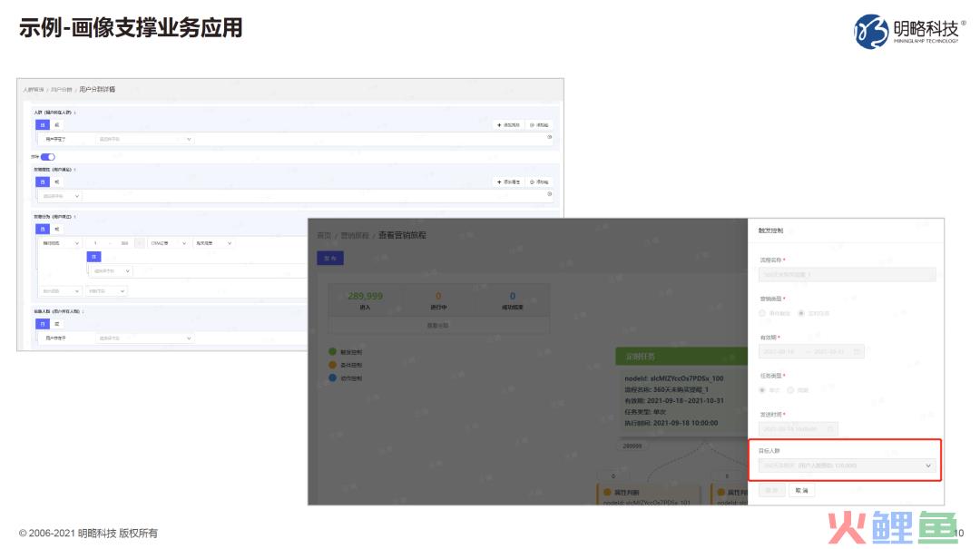Click the blue action-control legend dot
Image resolution: width=980 pixels, height=549 pixels.
pos(332,377)
